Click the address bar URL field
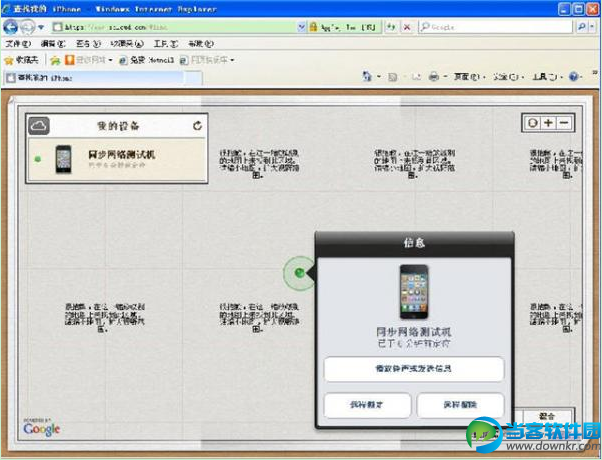 click(x=175, y=27)
